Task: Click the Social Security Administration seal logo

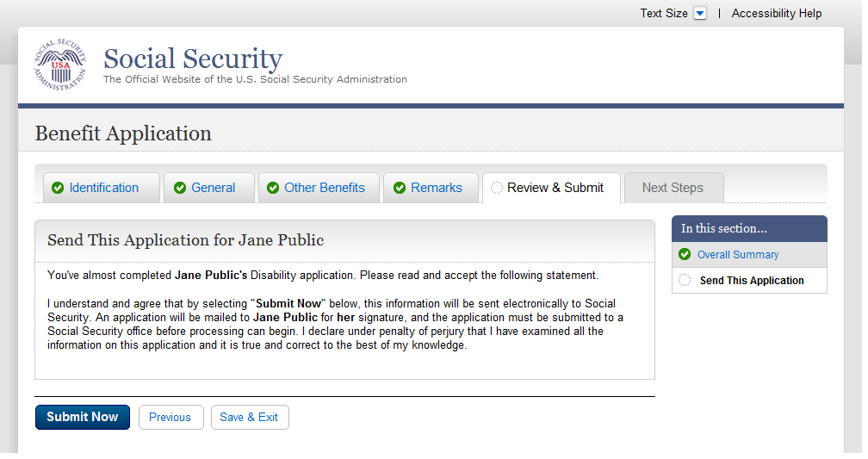Action: pos(60,65)
